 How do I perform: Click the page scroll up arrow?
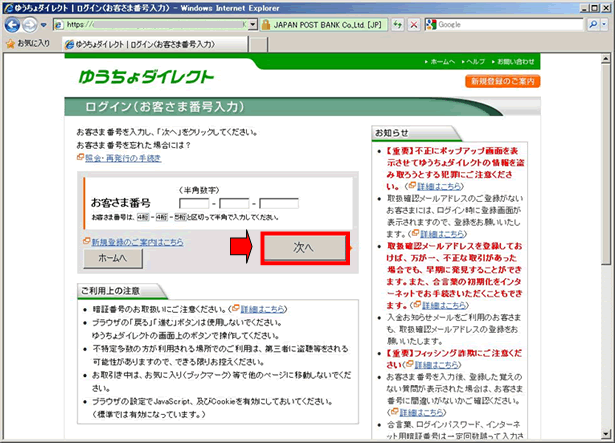(x=606, y=59)
